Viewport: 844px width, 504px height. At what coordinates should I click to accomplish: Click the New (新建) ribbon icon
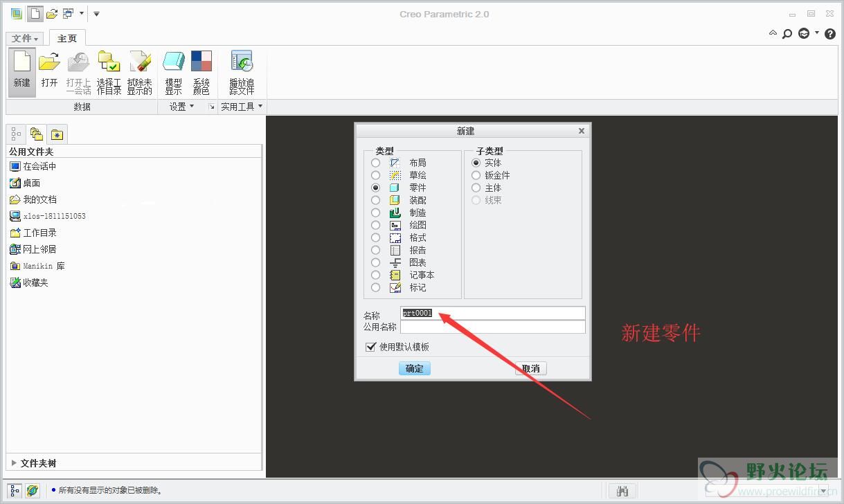tap(22, 72)
